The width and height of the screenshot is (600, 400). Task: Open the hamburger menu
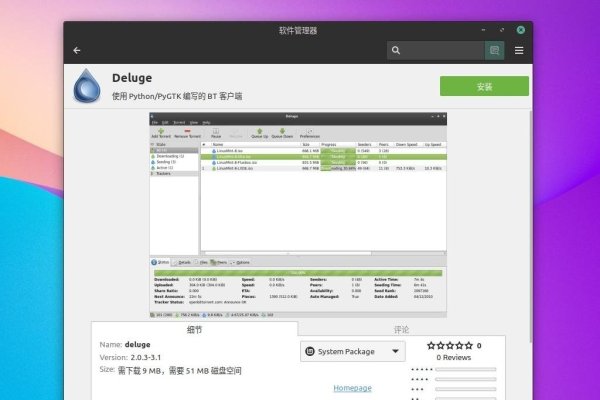519,51
